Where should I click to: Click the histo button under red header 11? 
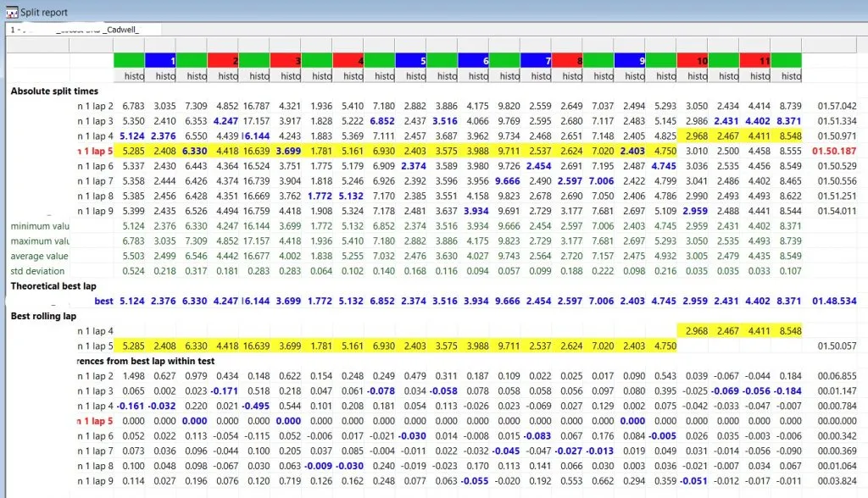(x=755, y=76)
